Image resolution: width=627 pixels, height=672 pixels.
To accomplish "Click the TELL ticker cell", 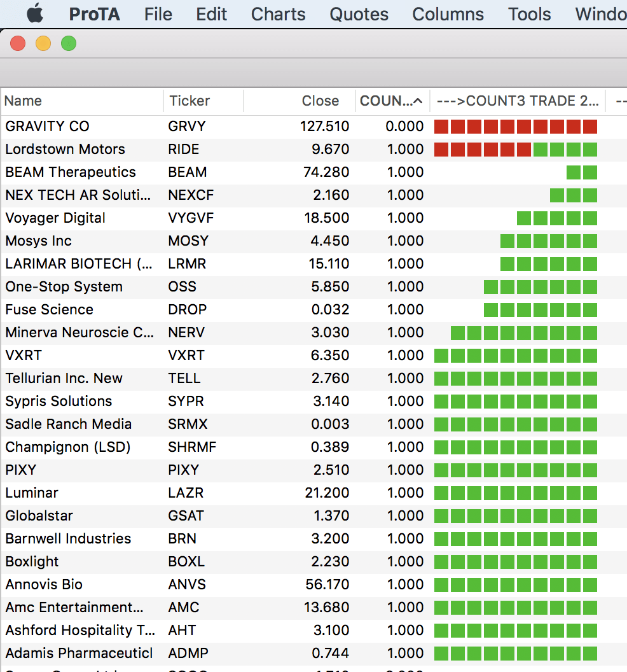I will tap(184, 379).
